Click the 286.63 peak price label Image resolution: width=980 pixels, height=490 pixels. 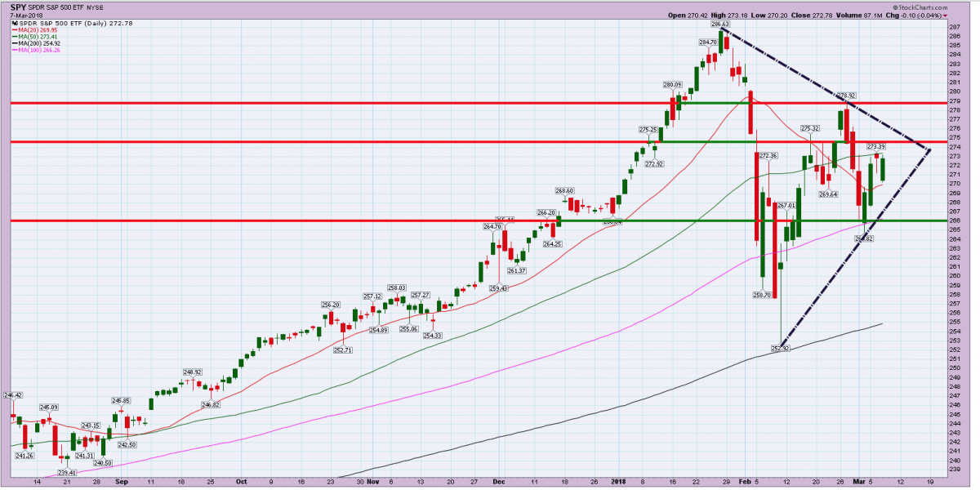point(719,24)
